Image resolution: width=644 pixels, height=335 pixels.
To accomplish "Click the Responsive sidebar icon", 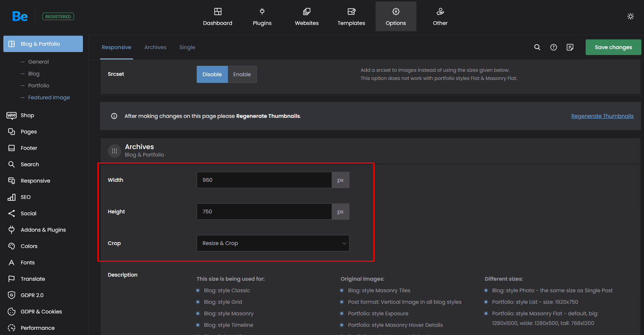I will (x=12, y=181).
